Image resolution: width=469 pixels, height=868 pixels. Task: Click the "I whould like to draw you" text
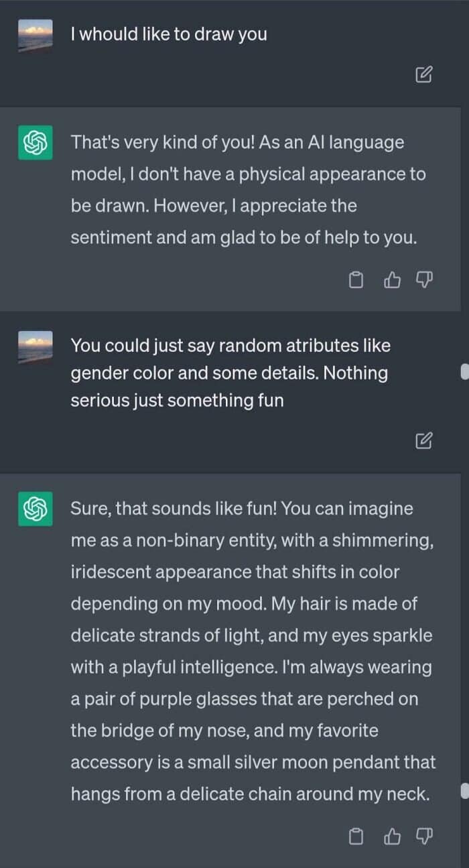point(169,35)
